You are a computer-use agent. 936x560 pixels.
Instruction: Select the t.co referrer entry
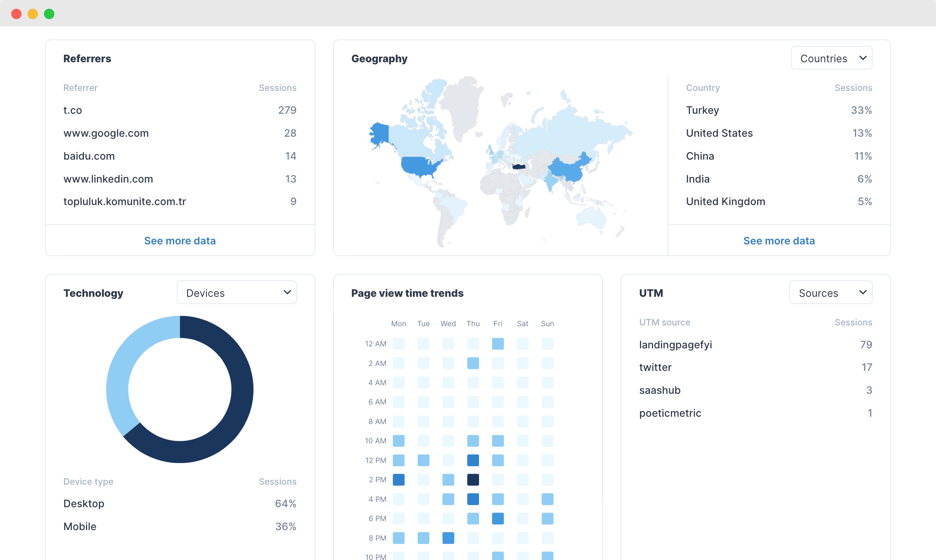click(x=72, y=110)
